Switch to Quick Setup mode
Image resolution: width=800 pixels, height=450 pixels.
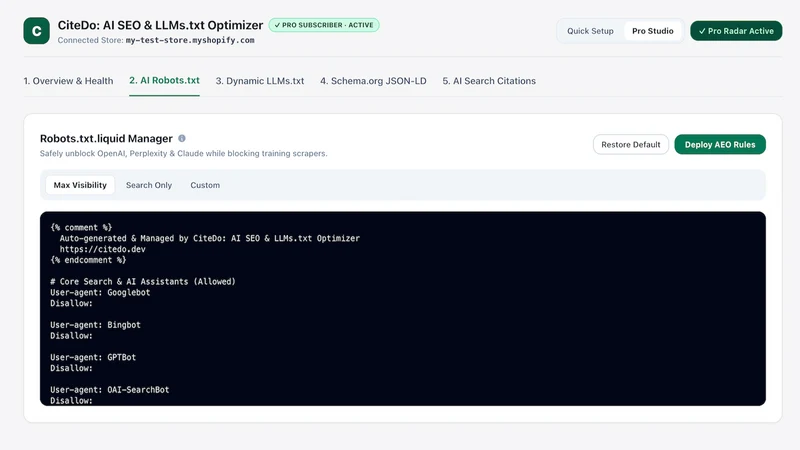[590, 31]
